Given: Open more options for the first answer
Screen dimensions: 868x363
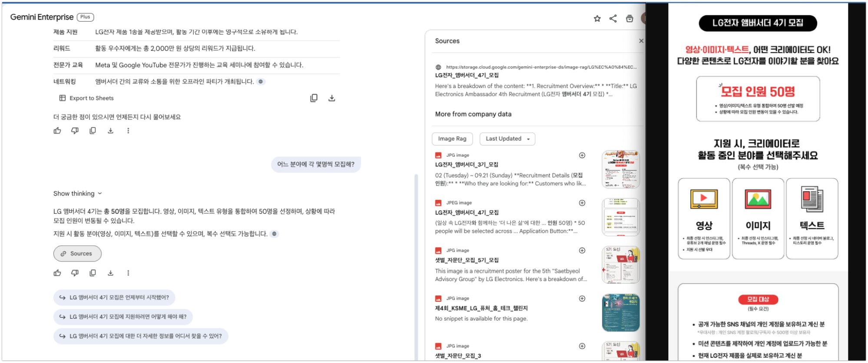Looking at the screenshot, I should 128,131.
